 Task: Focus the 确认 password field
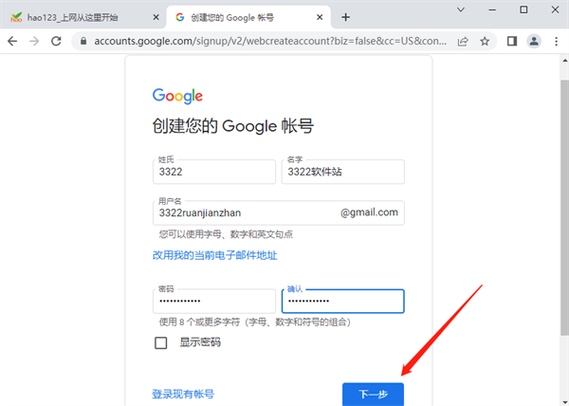(343, 301)
